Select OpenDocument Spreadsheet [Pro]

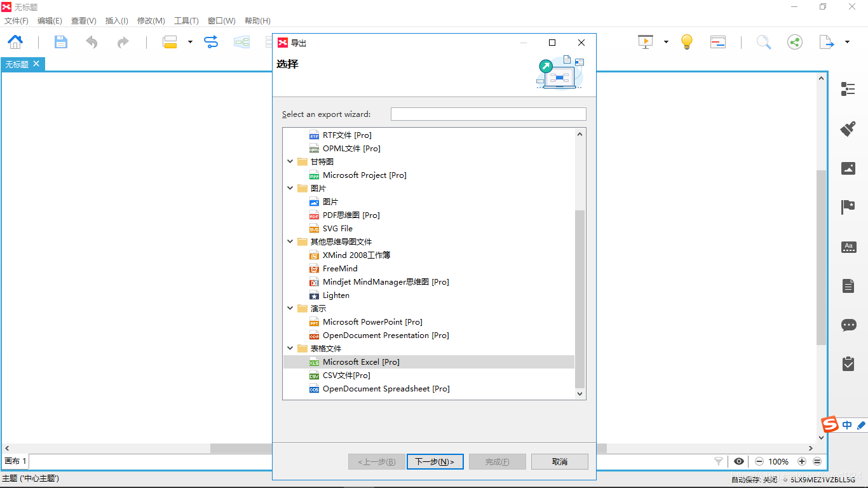tap(386, 388)
